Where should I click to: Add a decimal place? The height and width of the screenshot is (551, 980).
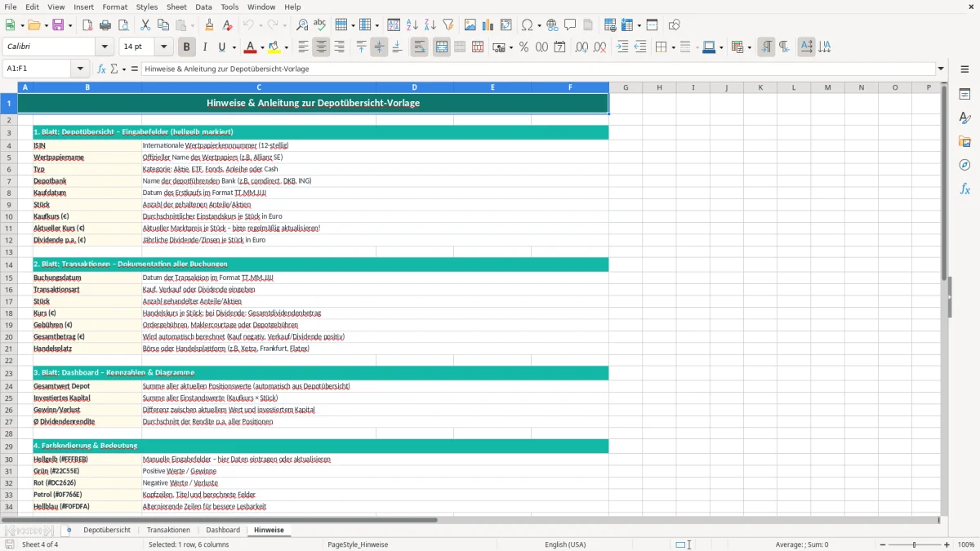tap(581, 47)
